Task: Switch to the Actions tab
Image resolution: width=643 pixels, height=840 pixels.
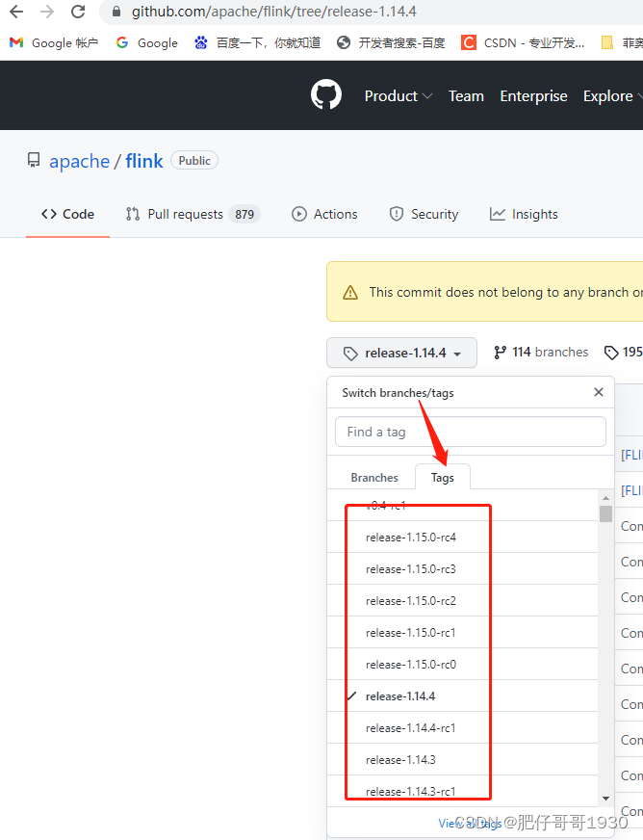Action: (x=324, y=214)
